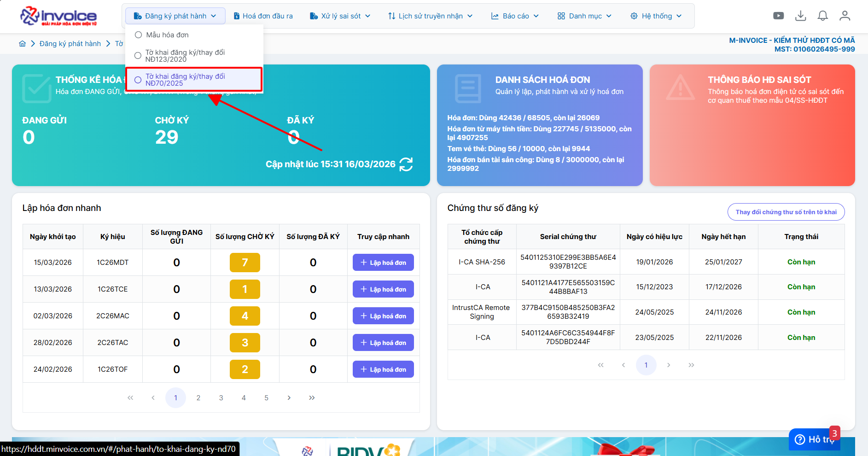Open the Hỗ trợ support chat widget

(x=814, y=439)
